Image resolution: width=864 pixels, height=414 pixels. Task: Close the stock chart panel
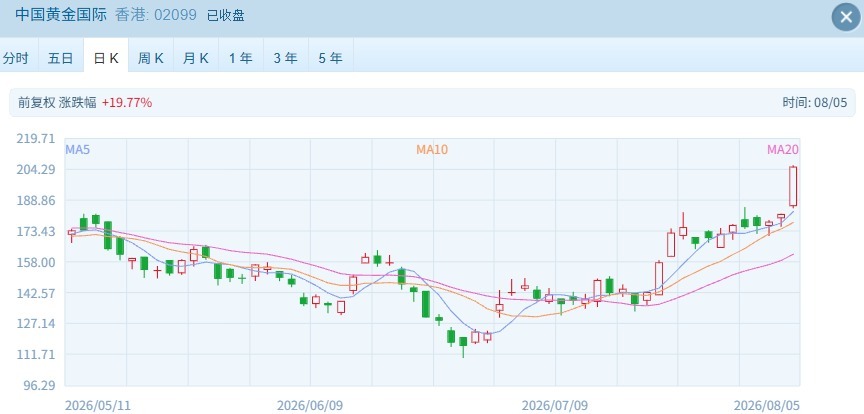click(x=846, y=18)
